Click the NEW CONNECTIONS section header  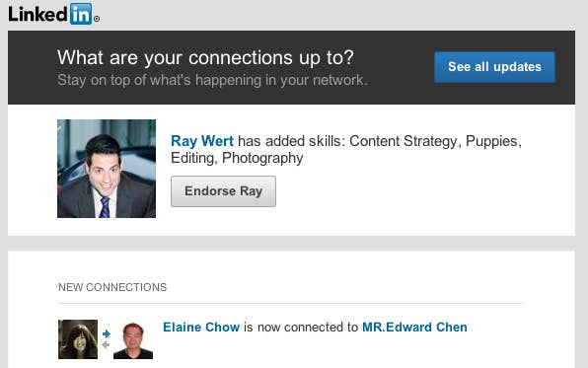pos(112,287)
